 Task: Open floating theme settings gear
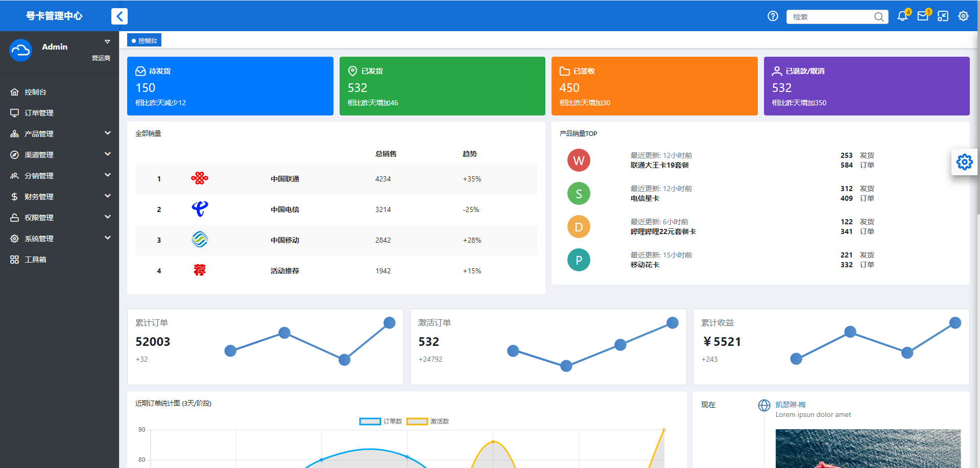[x=965, y=162]
